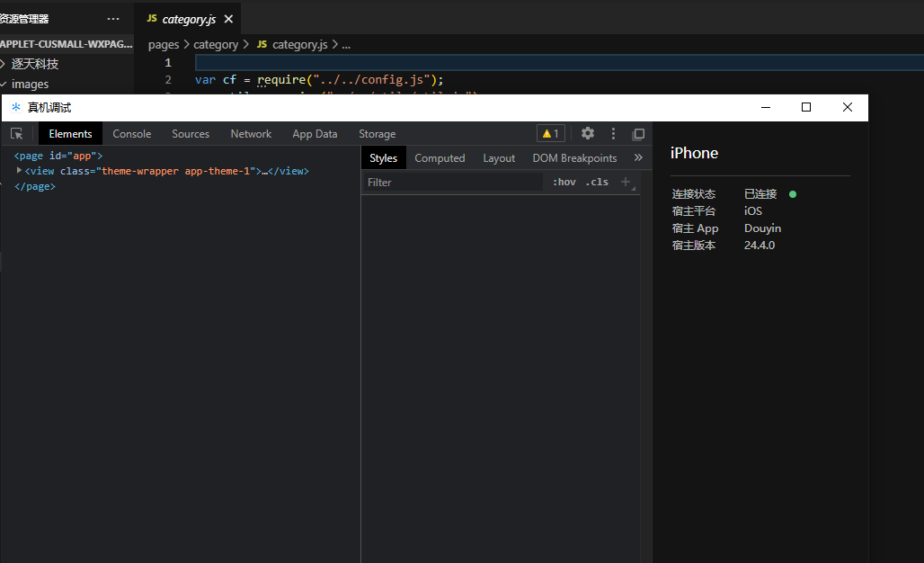Open the Network tab
The height and width of the screenshot is (563, 924).
[251, 134]
